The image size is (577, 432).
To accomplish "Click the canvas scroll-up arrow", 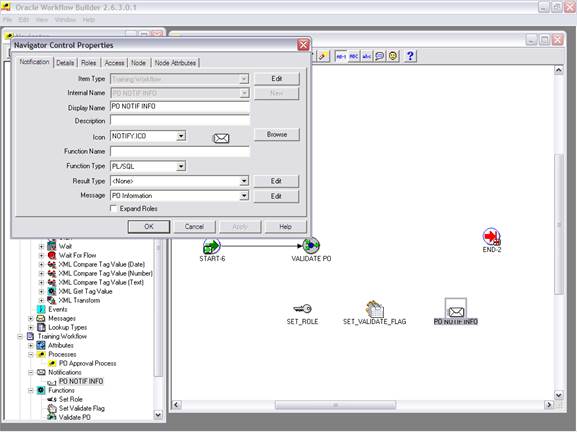I will pos(559,70).
